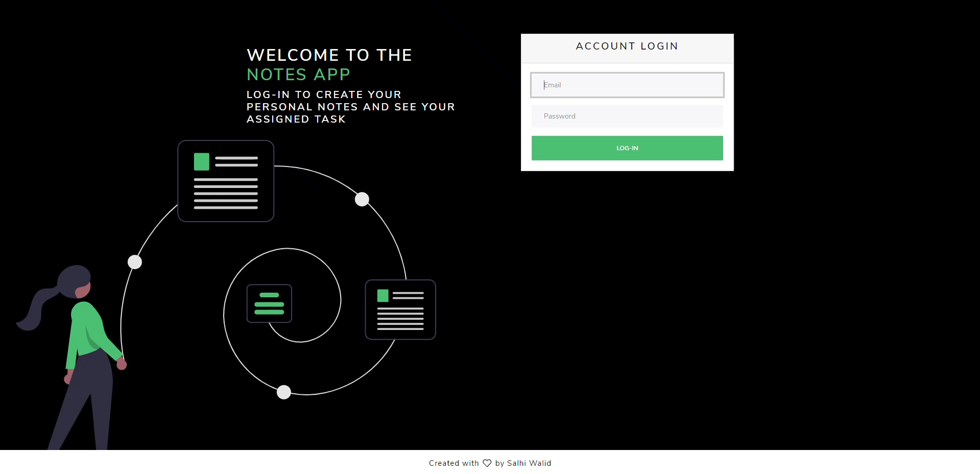Click the Created with footer text
This screenshot has height=474, width=980.
[x=453, y=463]
